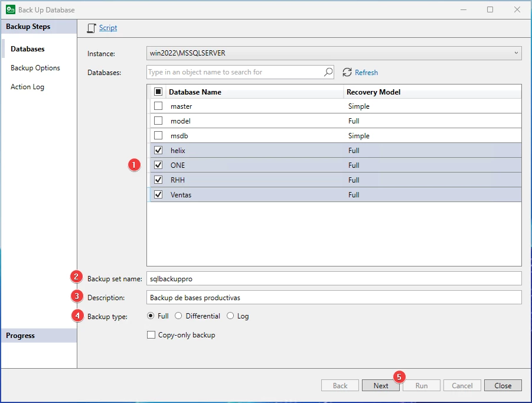Click the Back Up Database app icon
Image resolution: width=532 pixels, height=403 pixels.
point(11,9)
